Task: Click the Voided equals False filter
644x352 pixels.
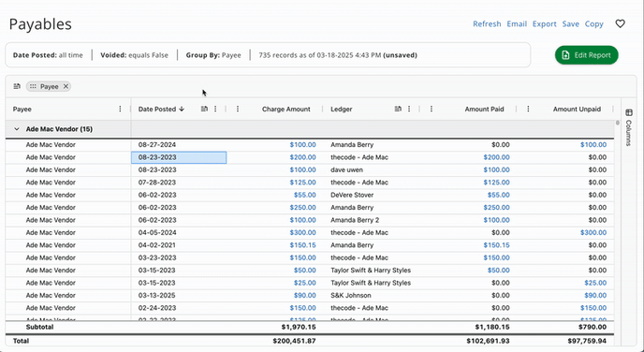Action: click(x=134, y=55)
